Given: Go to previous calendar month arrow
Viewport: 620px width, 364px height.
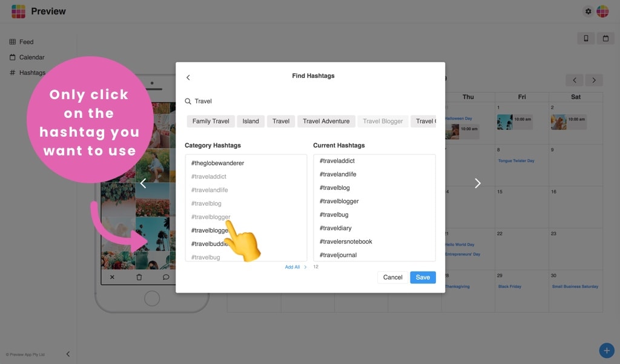Looking at the screenshot, I should [x=575, y=80].
